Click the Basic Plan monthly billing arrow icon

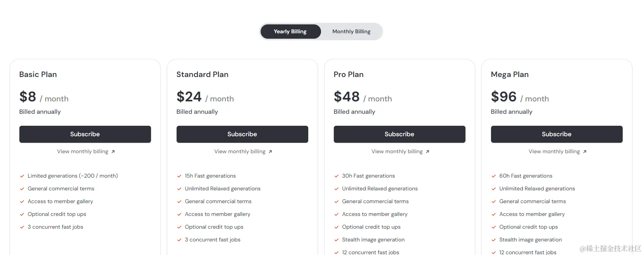113,152
